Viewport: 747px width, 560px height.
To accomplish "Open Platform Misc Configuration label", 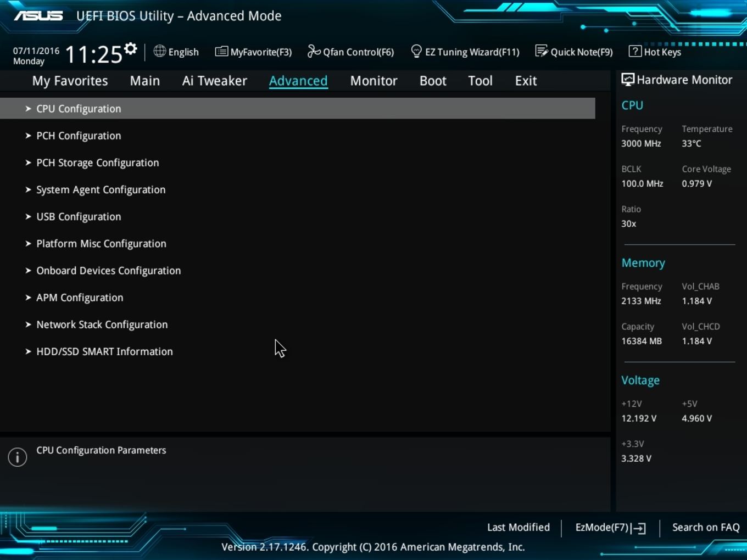I will [x=101, y=243].
